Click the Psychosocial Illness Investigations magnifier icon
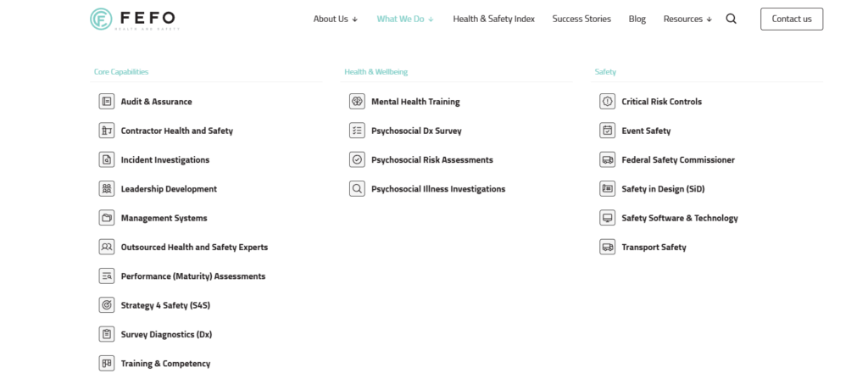868x390 pixels. click(x=357, y=189)
